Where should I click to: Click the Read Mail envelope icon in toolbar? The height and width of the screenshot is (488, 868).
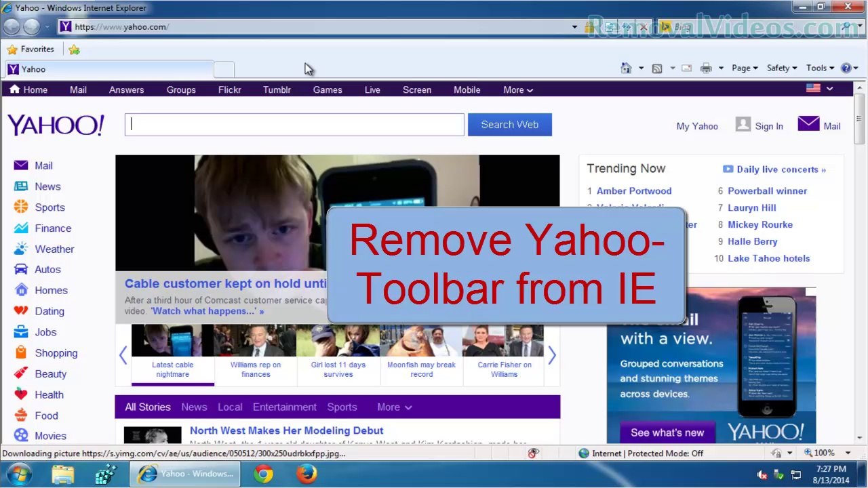point(686,68)
